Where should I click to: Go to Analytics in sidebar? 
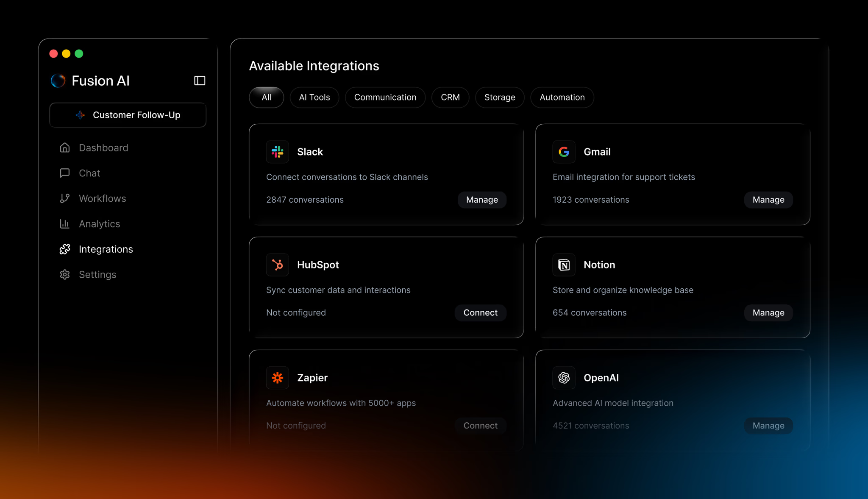tap(99, 224)
